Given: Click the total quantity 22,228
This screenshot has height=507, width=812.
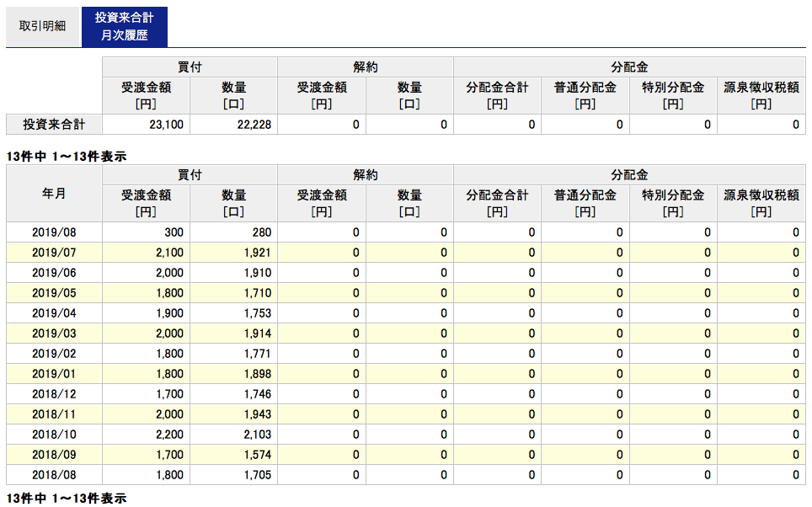Looking at the screenshot, I should [254, 125].
